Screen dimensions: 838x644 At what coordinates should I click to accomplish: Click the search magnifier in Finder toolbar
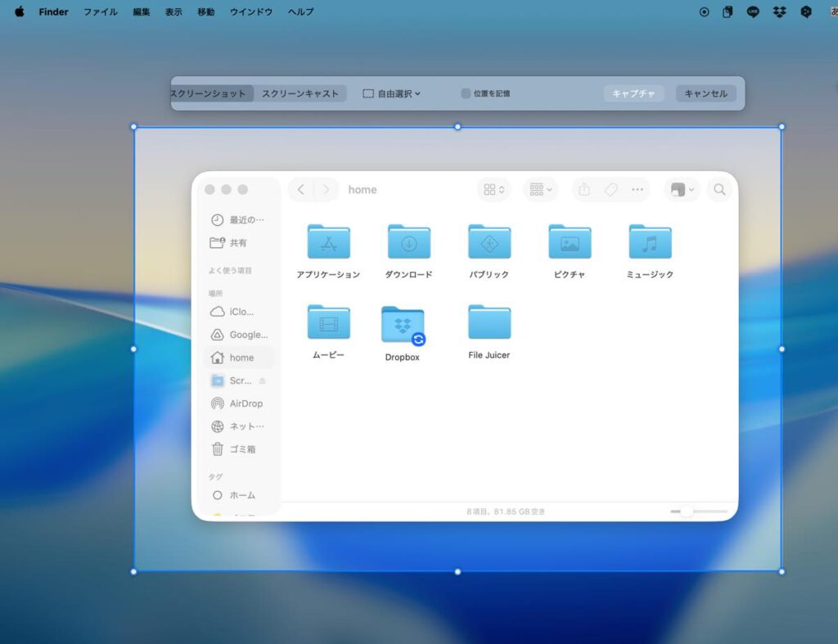(719, 190)
